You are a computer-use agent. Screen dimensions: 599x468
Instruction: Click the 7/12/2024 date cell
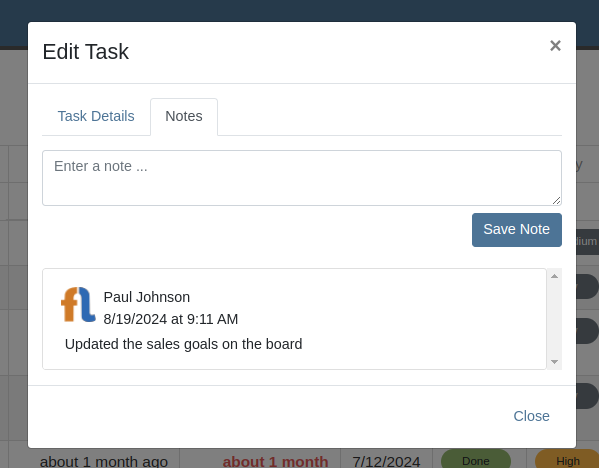pos(386,461)
